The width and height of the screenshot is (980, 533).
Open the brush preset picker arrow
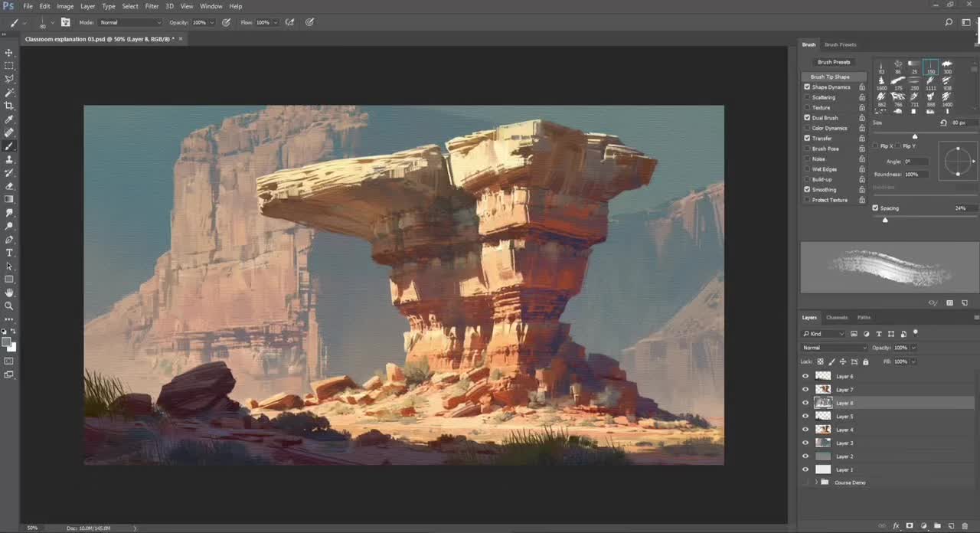click(x=52, y=22)
